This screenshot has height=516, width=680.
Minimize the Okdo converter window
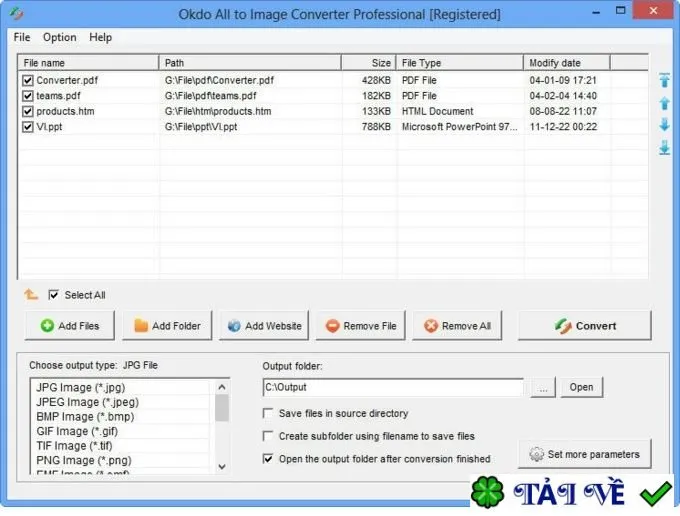[597, 12]
